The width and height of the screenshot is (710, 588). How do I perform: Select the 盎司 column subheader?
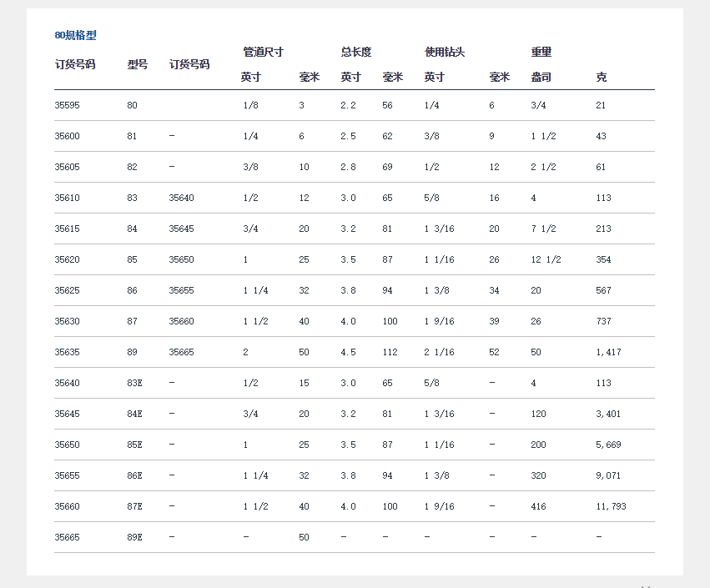pos(541,77)
